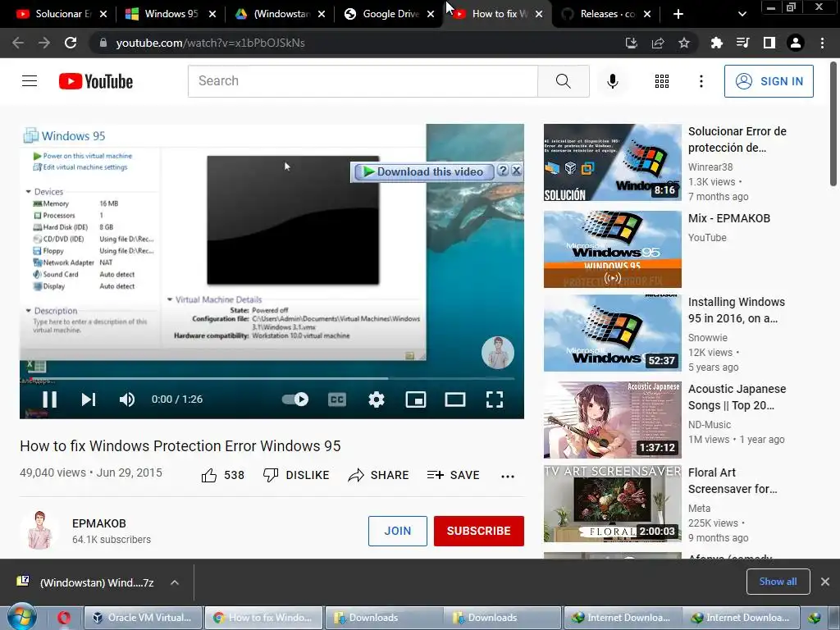Focus the YouTube search field

point(363,81)
